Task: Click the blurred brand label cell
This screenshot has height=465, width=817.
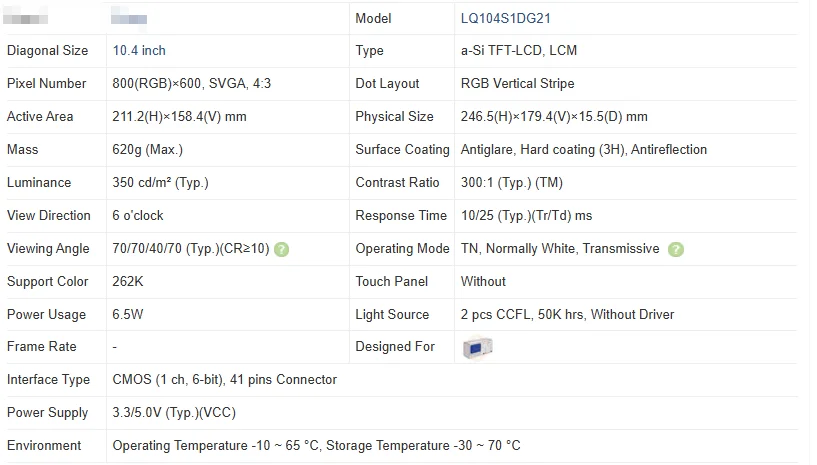Action: [26, 17]
